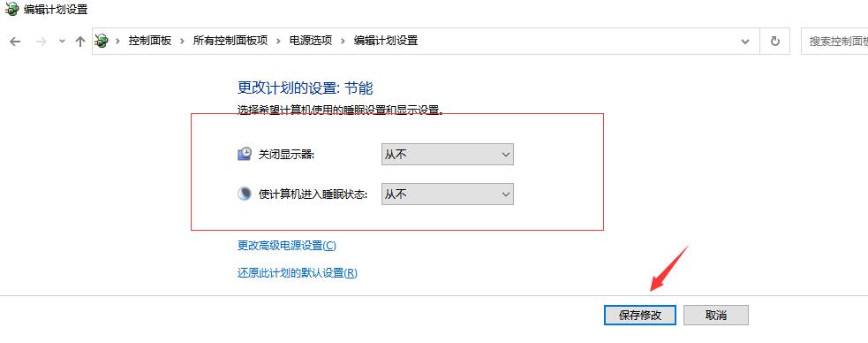The height and width of the screenshot is (343, 868).
Task: Open the recent locations chevron
Action: [x=62, y=41]
